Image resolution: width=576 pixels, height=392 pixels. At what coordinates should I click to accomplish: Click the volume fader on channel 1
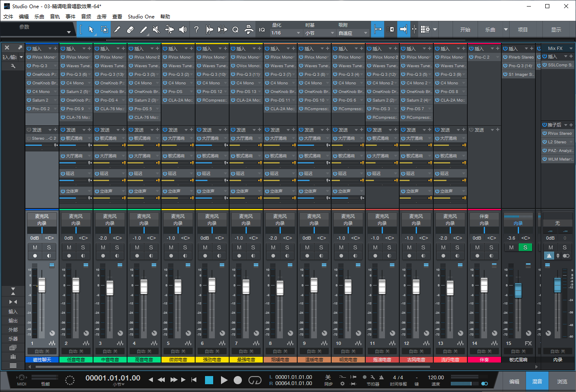click(41, 285)
